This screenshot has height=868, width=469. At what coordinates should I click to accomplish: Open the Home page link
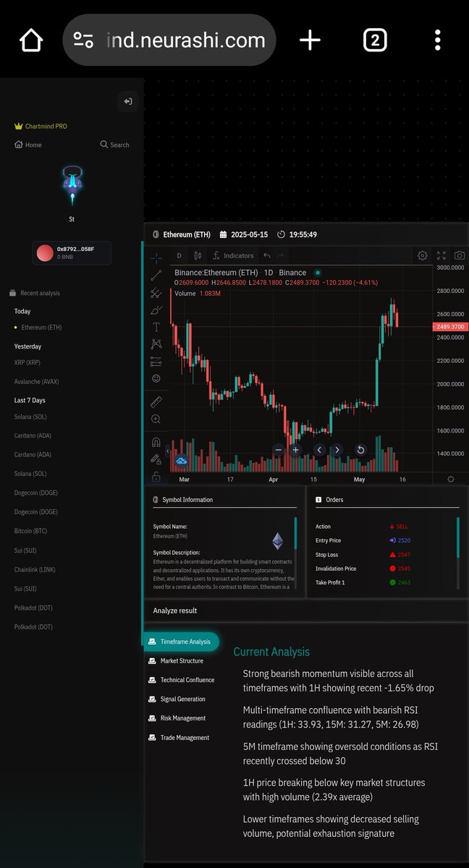(28, 145)
